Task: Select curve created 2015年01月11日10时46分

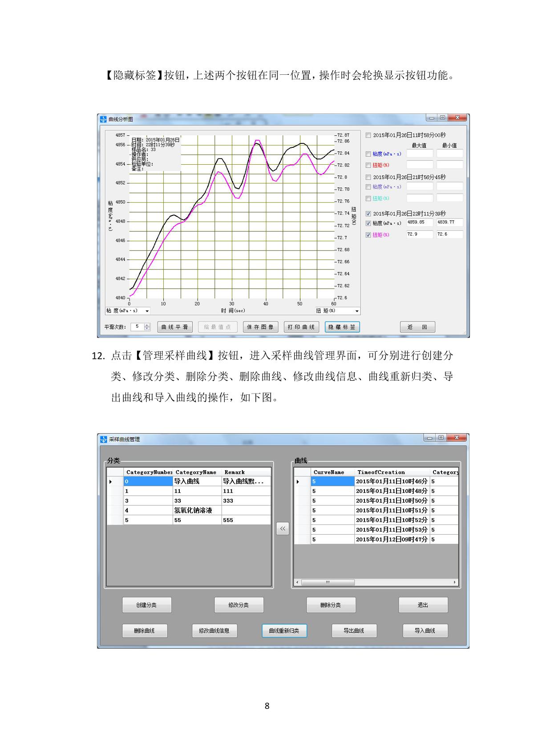Action: tap(392, 481)
